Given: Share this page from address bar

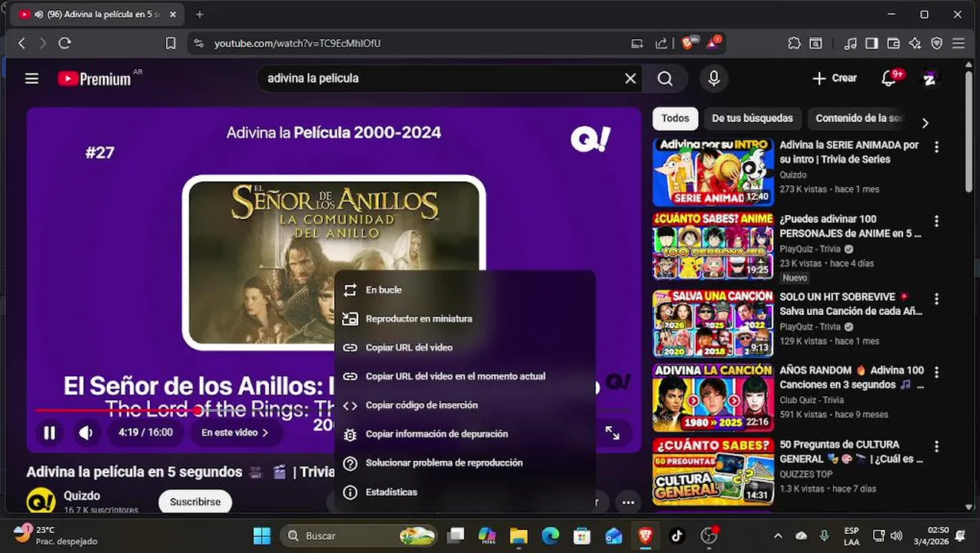Looking at the screenshot, I should point(661,44).
